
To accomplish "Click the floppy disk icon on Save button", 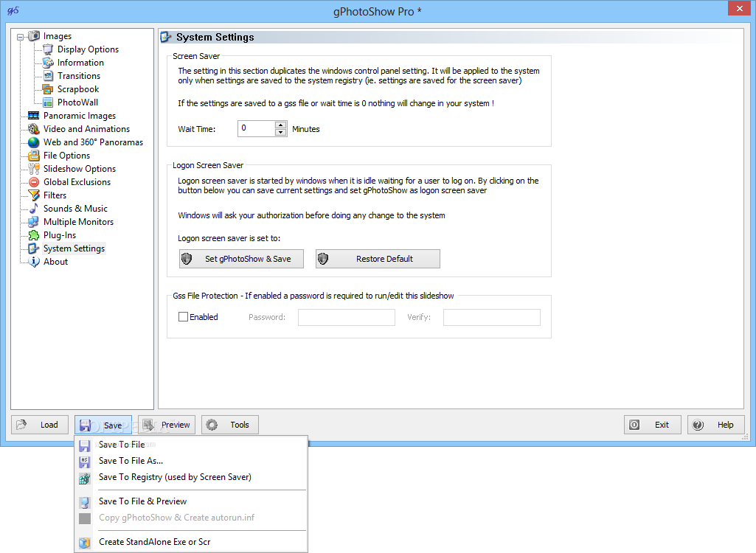I will click(x=86, y=425).
